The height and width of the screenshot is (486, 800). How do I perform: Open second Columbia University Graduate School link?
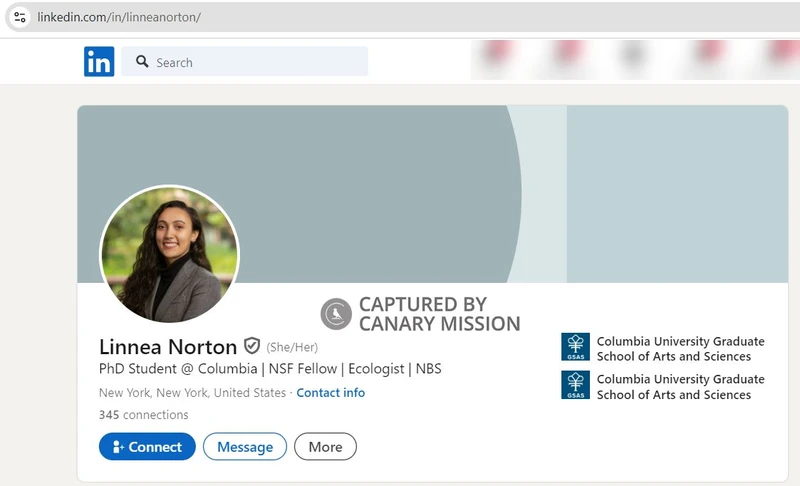[x=681, y=387]
